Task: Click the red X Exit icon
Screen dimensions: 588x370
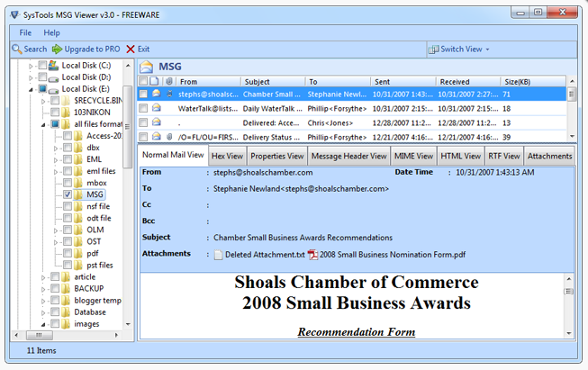Action: coord(131,50)
